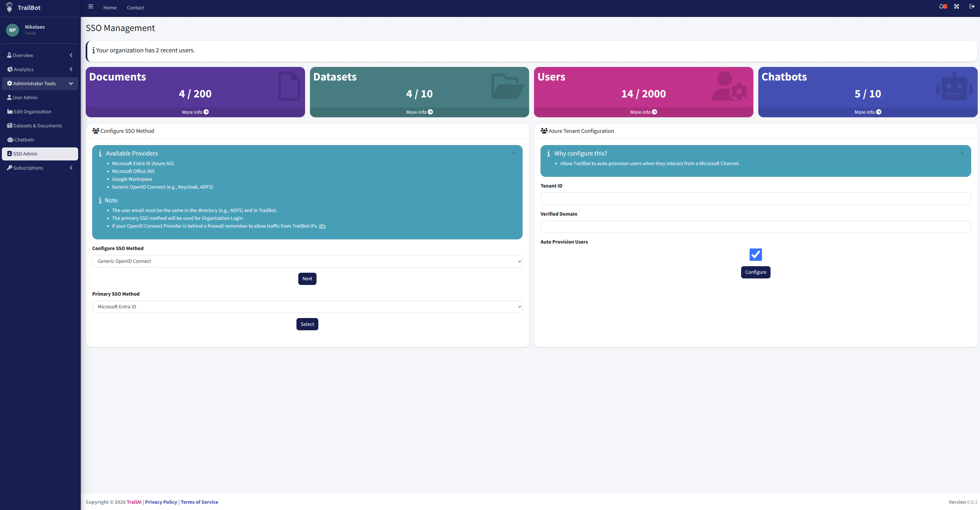Screen dimensions: 980x510
Task: Click the Verified Domain input field
Action: [x=755, y=227]
